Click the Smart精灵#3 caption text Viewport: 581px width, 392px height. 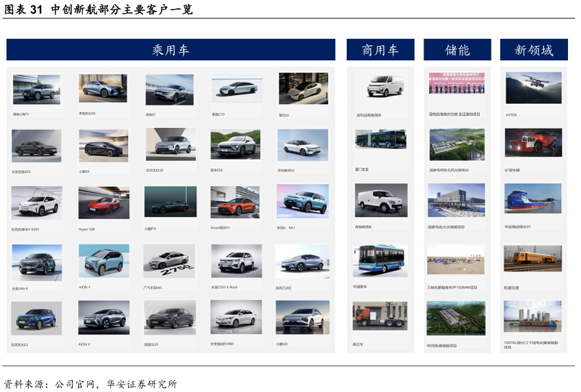tap(220, 228)
